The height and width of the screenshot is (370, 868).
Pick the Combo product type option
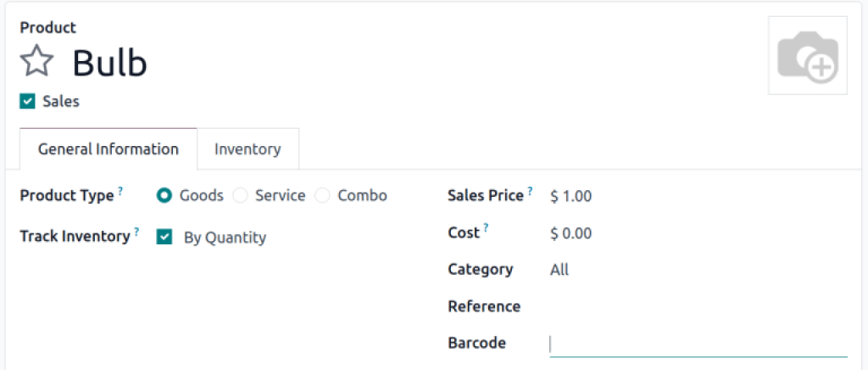click(322, 195)
